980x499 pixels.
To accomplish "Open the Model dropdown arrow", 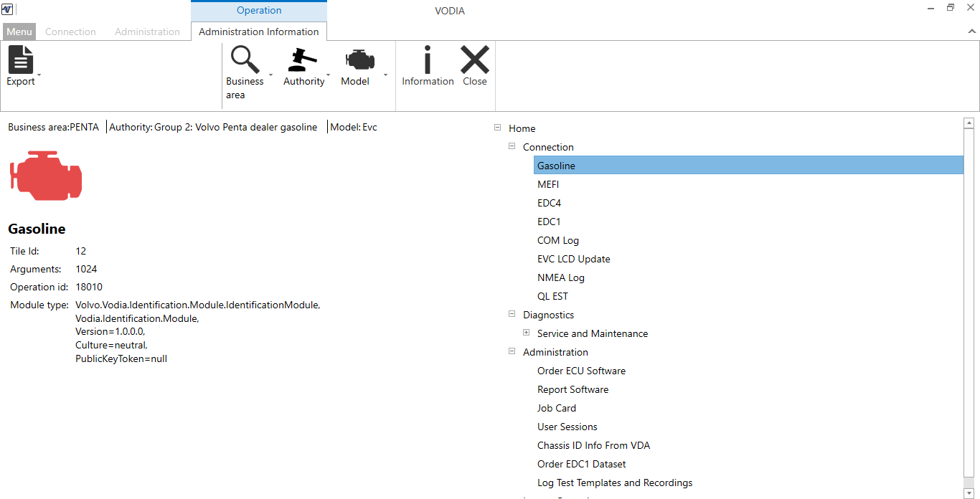I will [385, 75].
